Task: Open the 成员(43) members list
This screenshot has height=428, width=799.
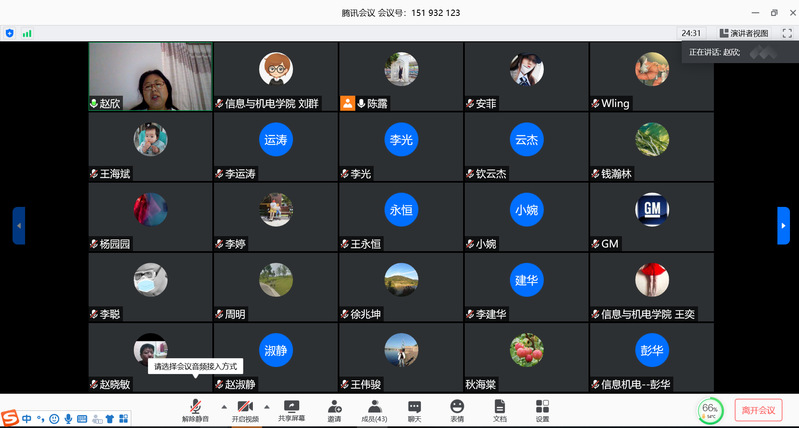Action: coord(374,407)
